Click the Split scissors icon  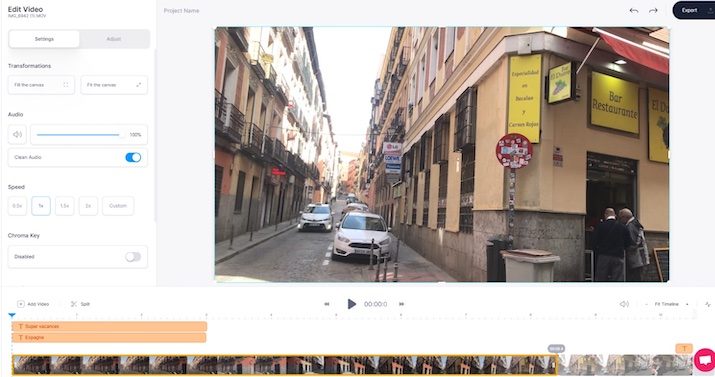[74, 304]
